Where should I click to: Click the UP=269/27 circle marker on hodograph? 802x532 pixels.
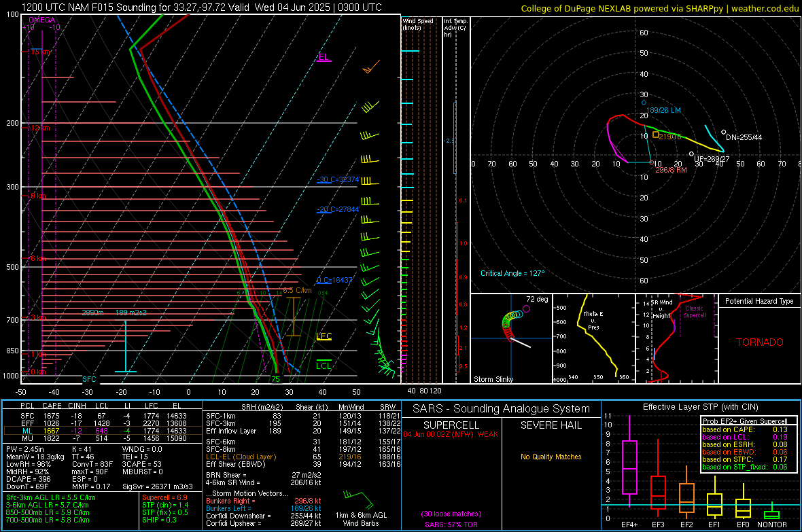point(691,154)
